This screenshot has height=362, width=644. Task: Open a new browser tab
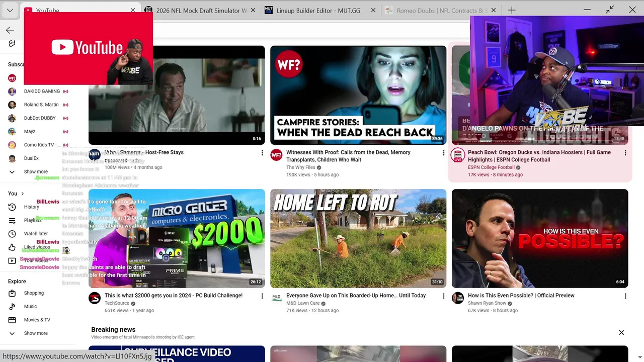pos(512,10)
